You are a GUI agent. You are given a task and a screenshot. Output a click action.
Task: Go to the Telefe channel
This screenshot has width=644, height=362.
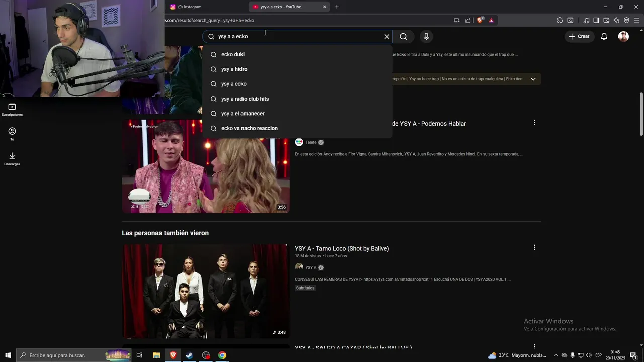click(x=311, y=142)
